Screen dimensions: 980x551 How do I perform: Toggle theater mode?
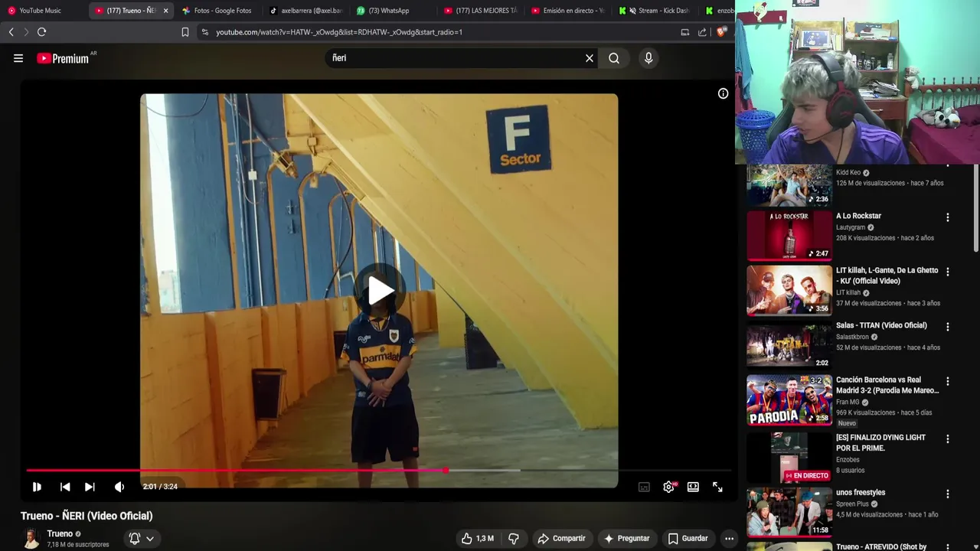pos(693,487)
